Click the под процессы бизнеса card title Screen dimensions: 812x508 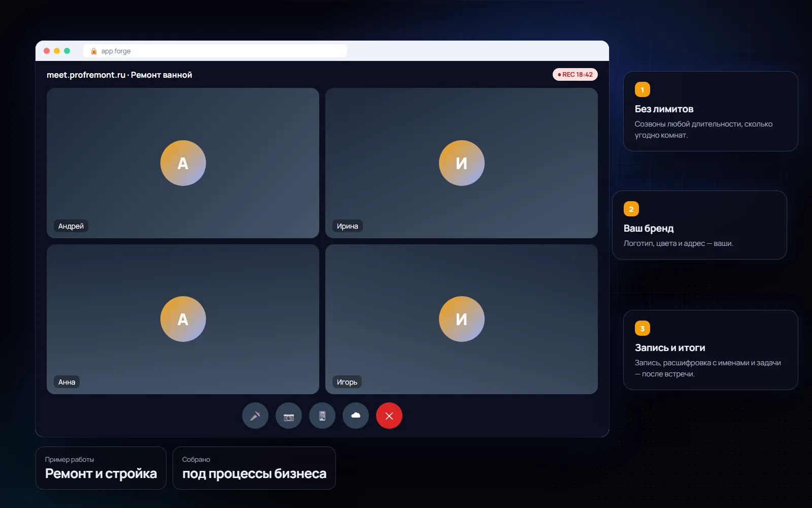254,473
